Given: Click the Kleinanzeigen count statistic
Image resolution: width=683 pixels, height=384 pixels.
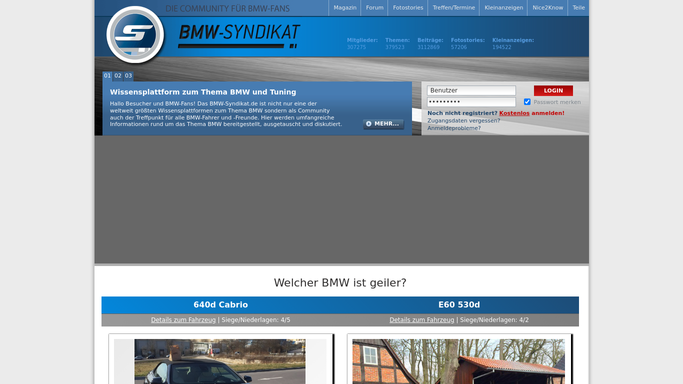Looking at the screenshot, I should (x=513, y=44).
